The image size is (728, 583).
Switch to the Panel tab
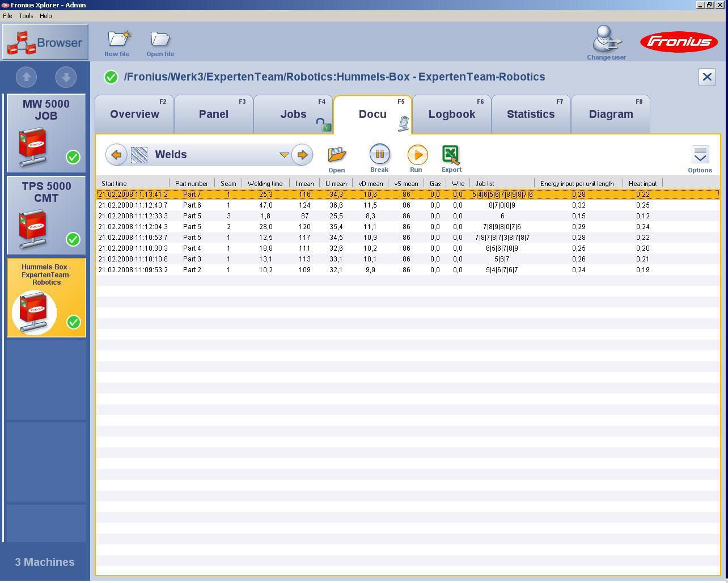214,115
